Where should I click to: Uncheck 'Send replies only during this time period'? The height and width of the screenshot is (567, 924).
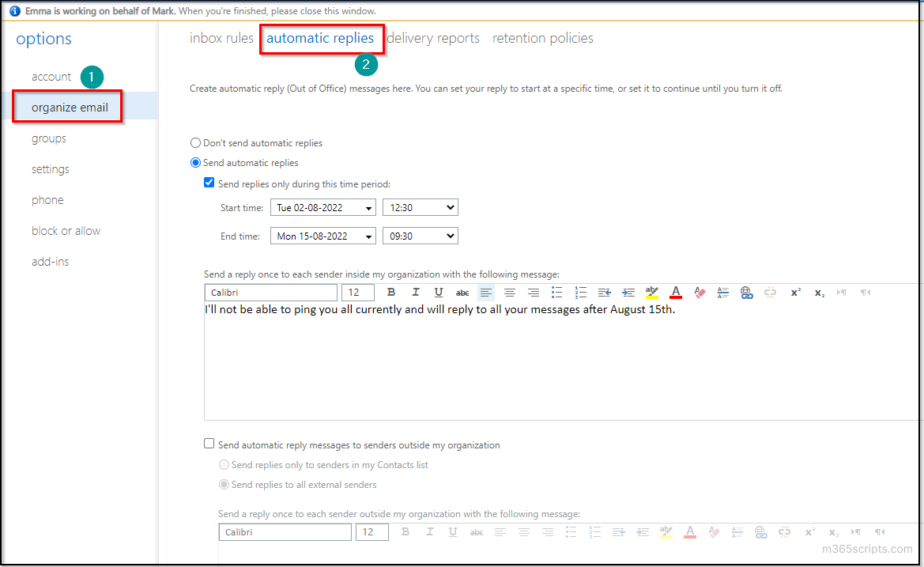[209, 182]
